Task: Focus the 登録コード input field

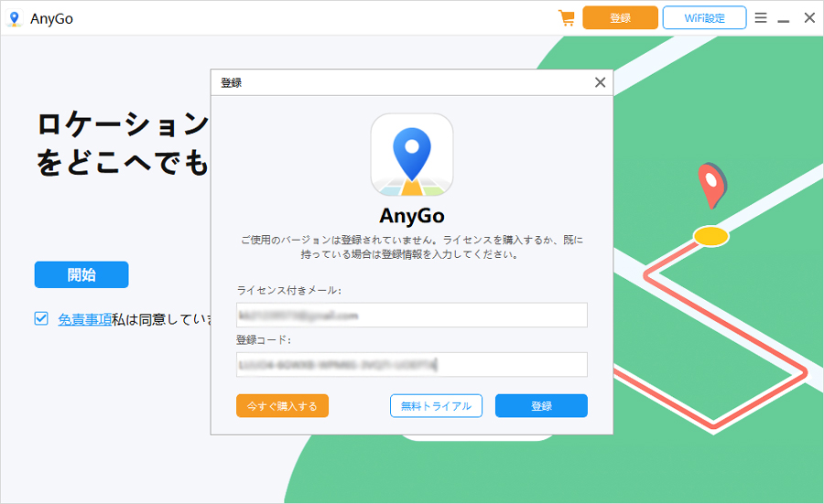Action: tap(411, 364)
